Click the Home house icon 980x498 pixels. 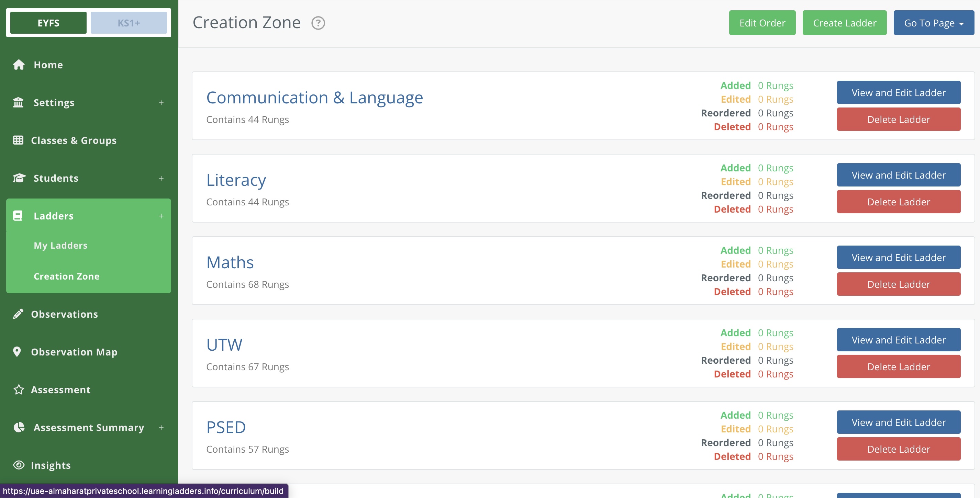pos(19,65)
